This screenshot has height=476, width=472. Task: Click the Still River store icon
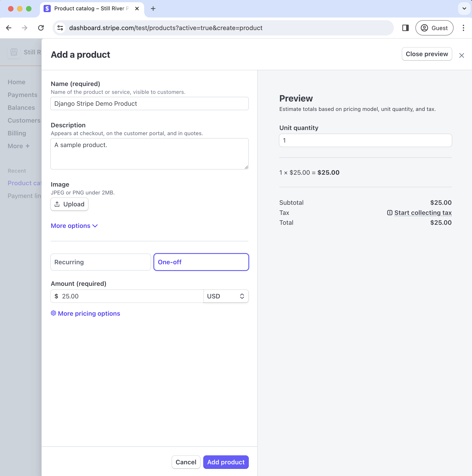pos(14,52)
